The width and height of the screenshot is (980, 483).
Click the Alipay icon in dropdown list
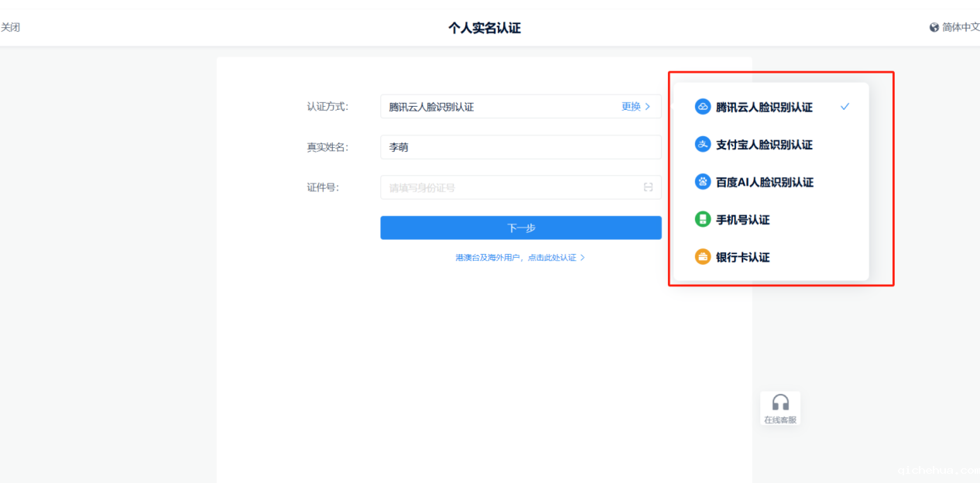(x=702, y=144)
